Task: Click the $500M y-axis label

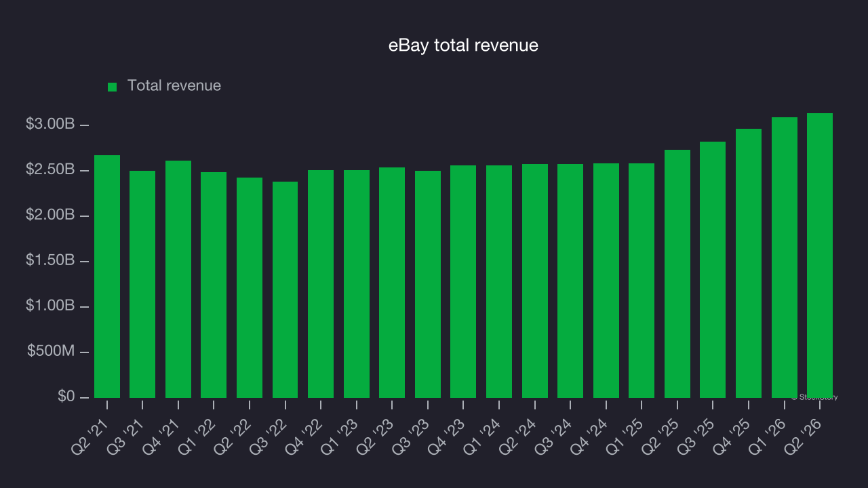Action: click(x=51, y=351)
